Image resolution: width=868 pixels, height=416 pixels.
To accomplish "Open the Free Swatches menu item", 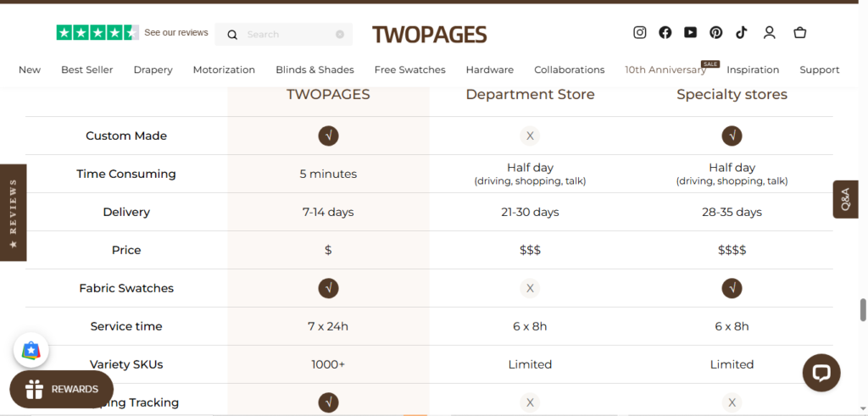I will coord(409,69).
